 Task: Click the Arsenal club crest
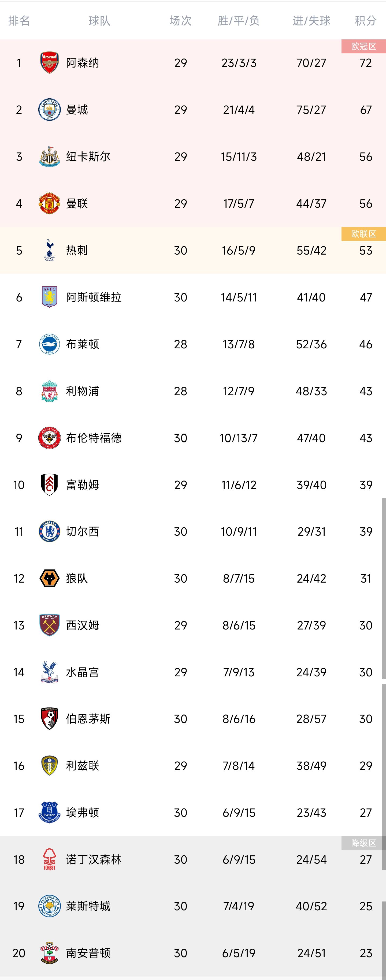tap(50, 63)
